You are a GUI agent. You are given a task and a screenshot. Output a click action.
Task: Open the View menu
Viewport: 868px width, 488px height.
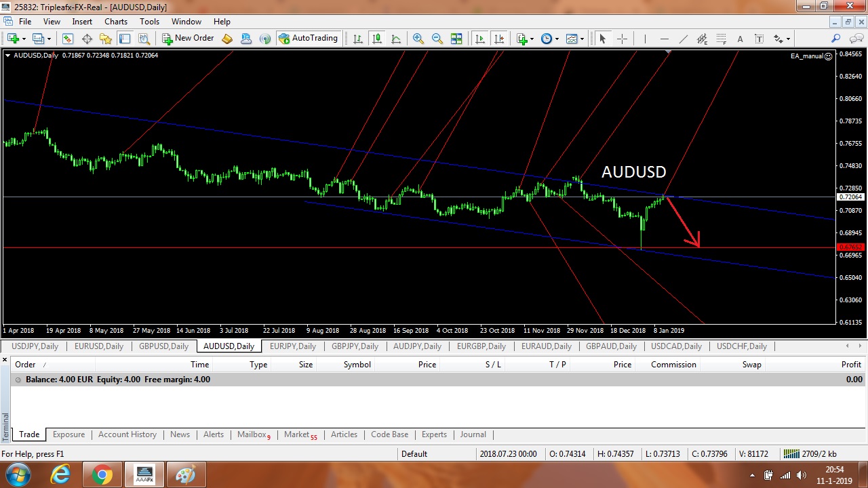pyautogui.click(x=52, y=22)
